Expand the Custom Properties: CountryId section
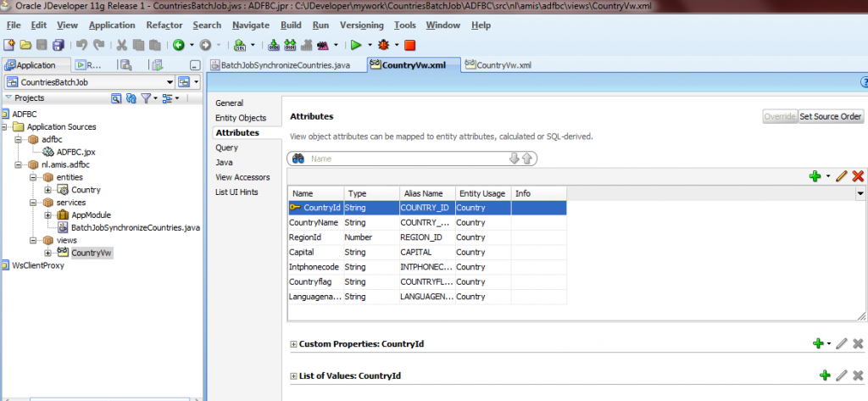The width and height of the screenshot is (868, 401). [x=294, y=344]
